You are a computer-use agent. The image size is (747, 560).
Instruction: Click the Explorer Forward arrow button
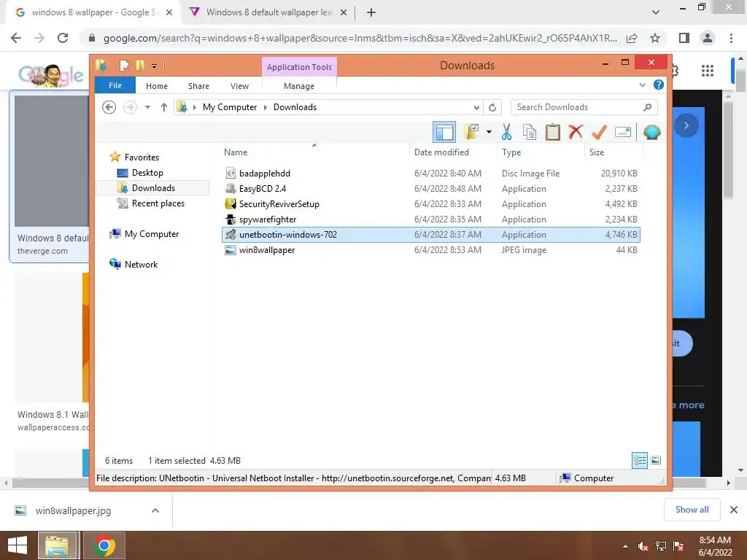click(130, 107)
